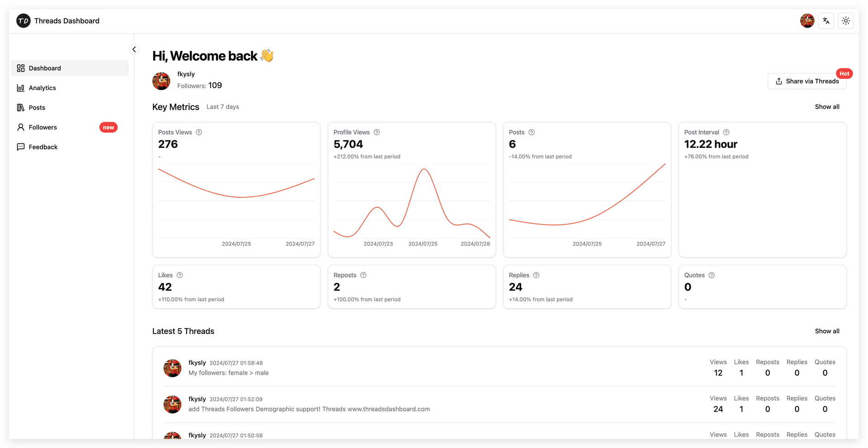Image resolution: width=868 pixels, height=448 pixels.
Task: Click help icon beside Quotes
Action: (x=712, y=275)
